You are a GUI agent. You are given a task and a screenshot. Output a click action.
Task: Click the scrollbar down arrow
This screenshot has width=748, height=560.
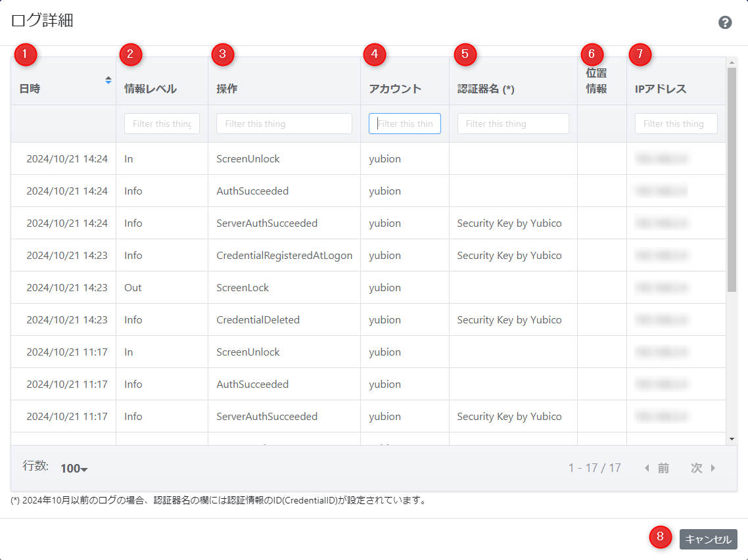(x=732, y=439)
